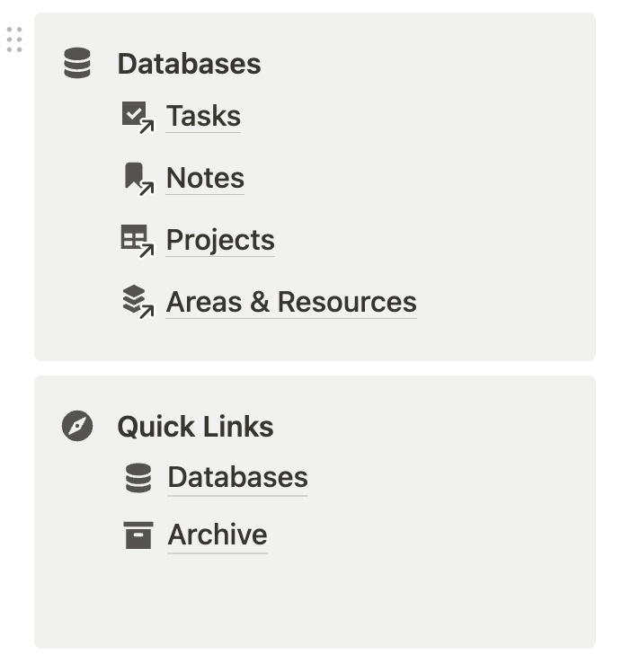631x672 pixels.
Task: Click the drag handle beside the Databases block
Action: (14, 40)
